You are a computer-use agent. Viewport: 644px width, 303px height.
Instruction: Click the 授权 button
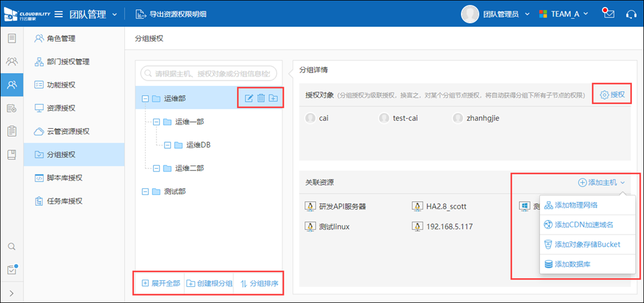612,95
